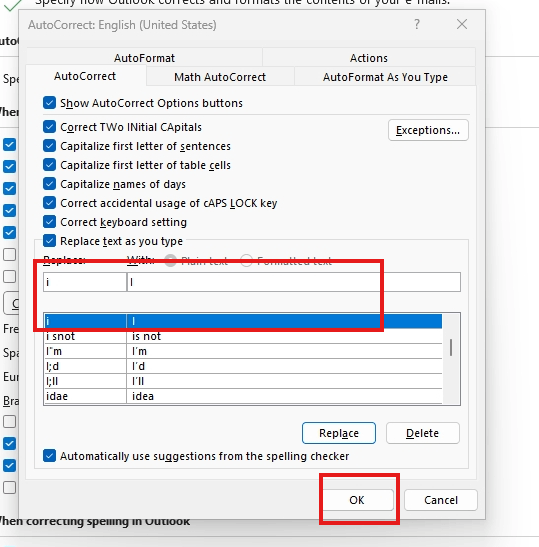539x547 pixels.
Task: Toggle Correct accidental usage of cAPS LOCK
Action: pyautogui.click(x=49, y=203)
